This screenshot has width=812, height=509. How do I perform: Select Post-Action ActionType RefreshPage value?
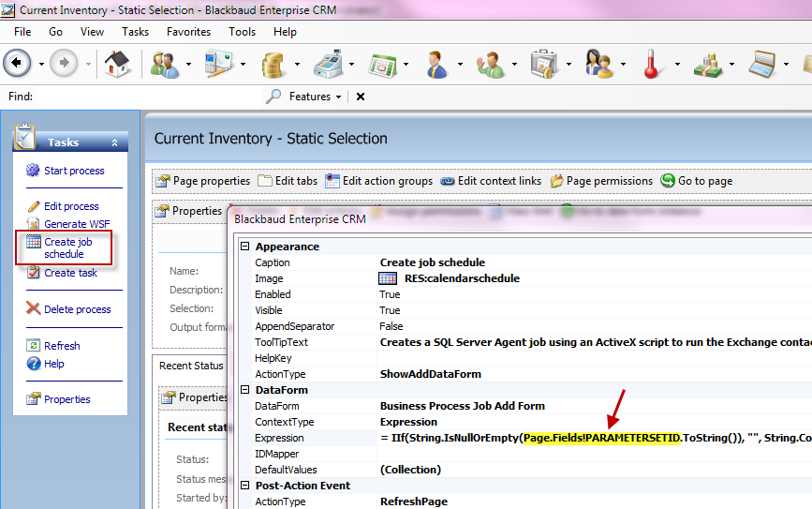[414, 502]
